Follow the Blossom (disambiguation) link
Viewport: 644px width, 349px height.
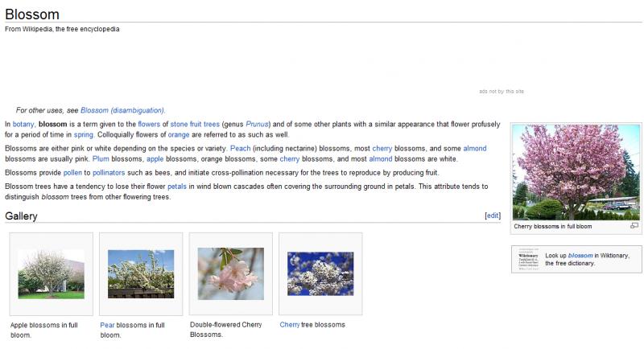(122, 110)
